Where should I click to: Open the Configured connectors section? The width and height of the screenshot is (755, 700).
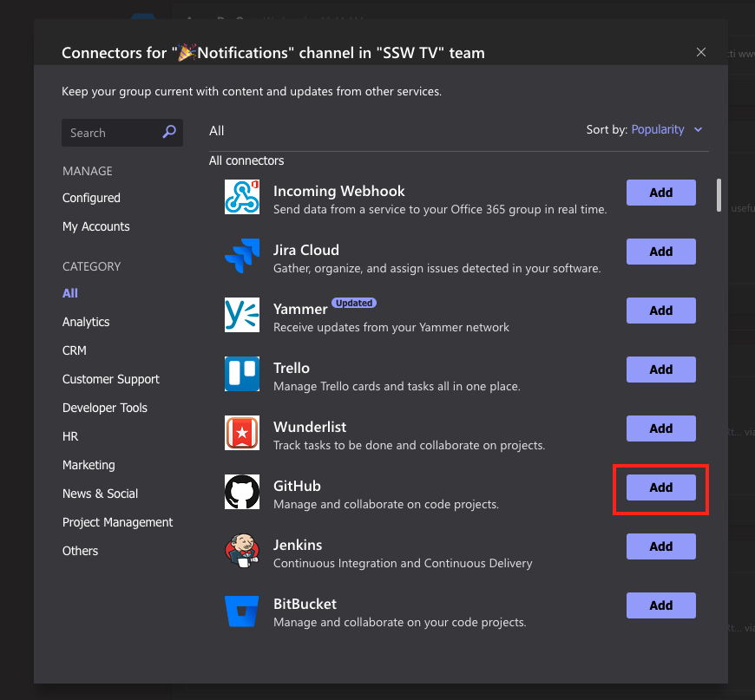point(91,198)
